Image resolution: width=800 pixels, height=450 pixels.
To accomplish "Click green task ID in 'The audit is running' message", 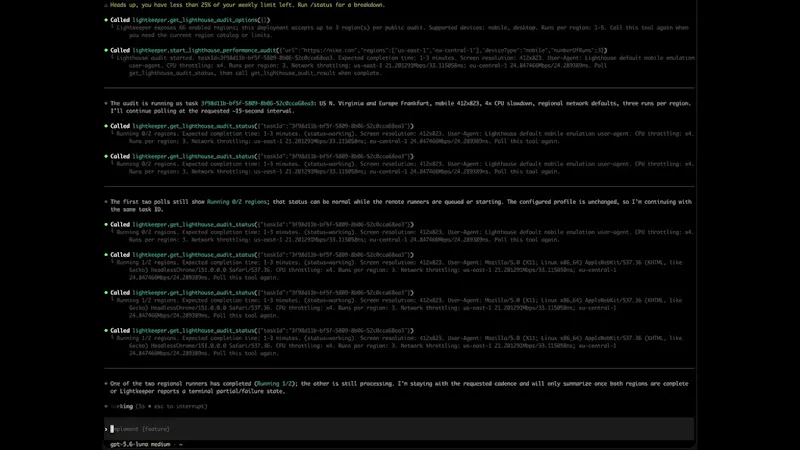I will [x=258, y=104].
